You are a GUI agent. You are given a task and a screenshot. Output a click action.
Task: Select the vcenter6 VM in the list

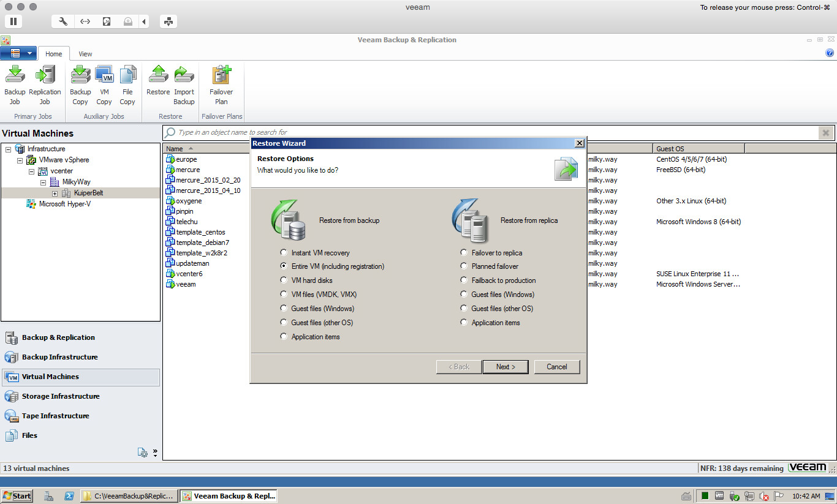[189, 274]
